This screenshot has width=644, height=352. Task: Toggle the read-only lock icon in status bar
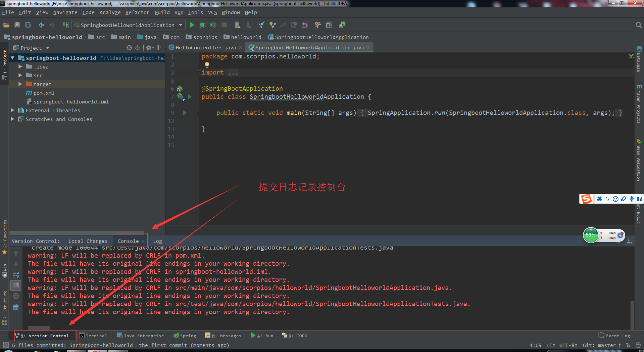(628, 345)
